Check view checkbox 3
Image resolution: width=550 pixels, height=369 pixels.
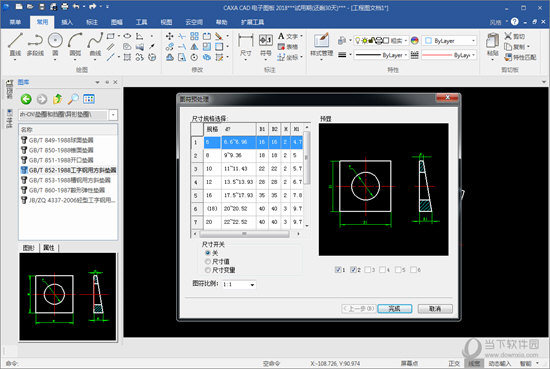coord(368,269)
